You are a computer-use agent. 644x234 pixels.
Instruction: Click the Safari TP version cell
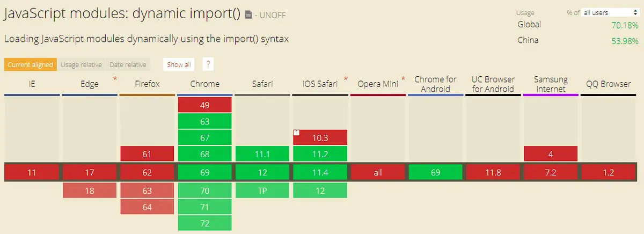pos(263,191)
